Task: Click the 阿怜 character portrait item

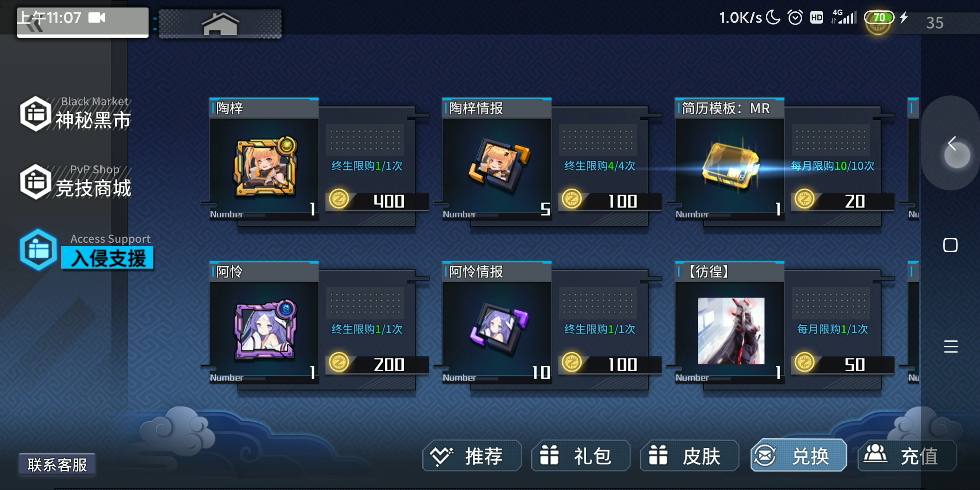Action: pyautogui.click(x=265, y=330)
